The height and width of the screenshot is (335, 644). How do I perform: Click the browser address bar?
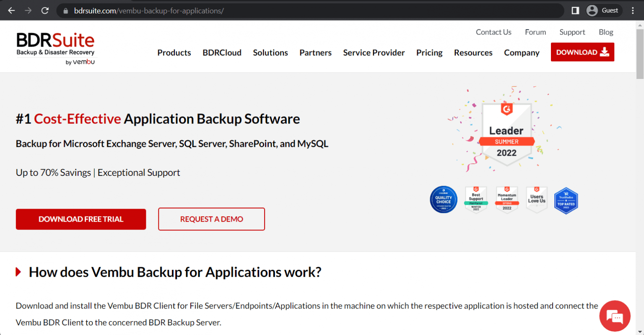tap(168, 10)
